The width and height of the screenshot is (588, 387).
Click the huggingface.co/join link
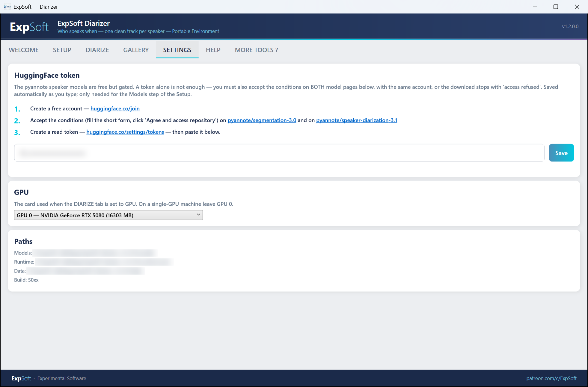(115, 109)
